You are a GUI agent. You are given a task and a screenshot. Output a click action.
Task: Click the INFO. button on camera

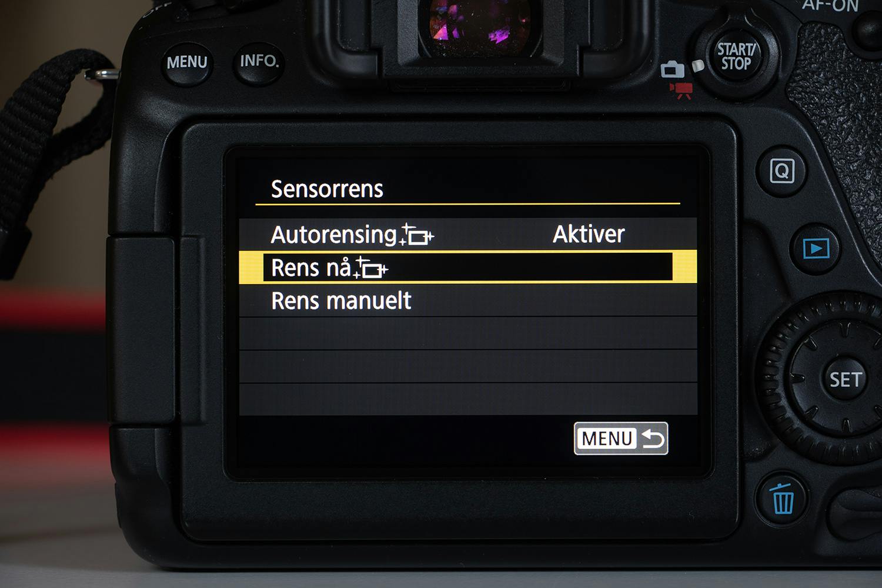259,61
